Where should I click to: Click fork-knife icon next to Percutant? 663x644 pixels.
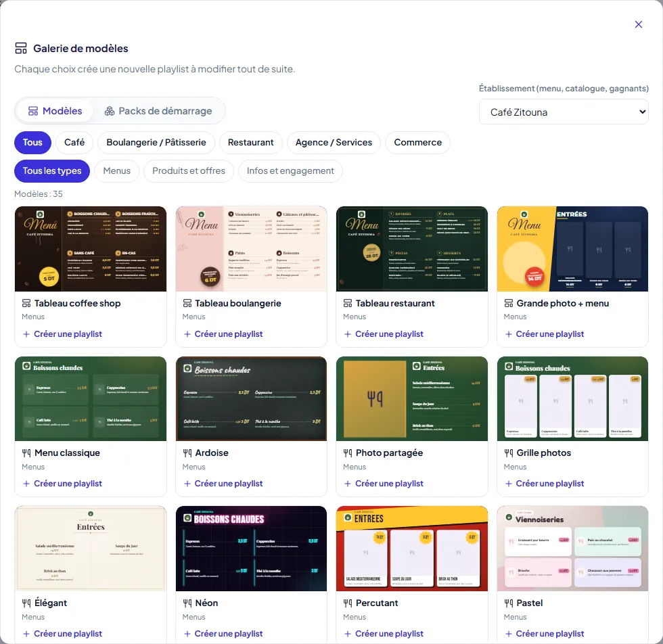pos(348,603)
